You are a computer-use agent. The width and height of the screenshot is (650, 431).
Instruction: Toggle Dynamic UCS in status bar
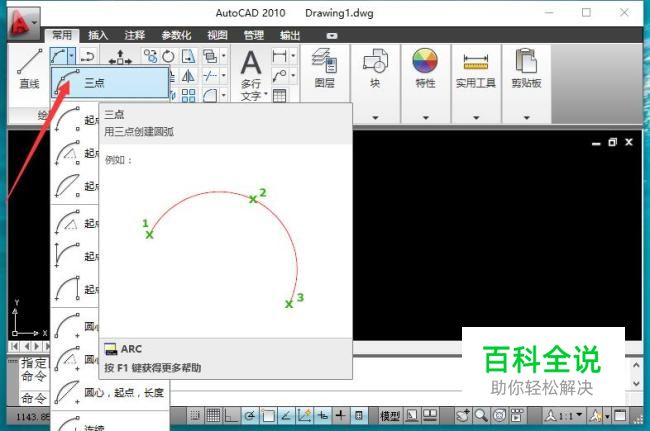coord(304,415)
